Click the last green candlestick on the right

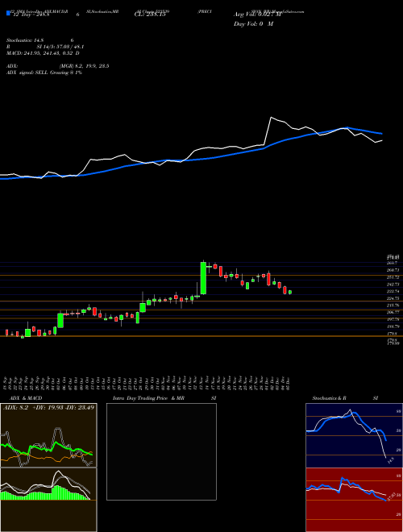(290, 292)
